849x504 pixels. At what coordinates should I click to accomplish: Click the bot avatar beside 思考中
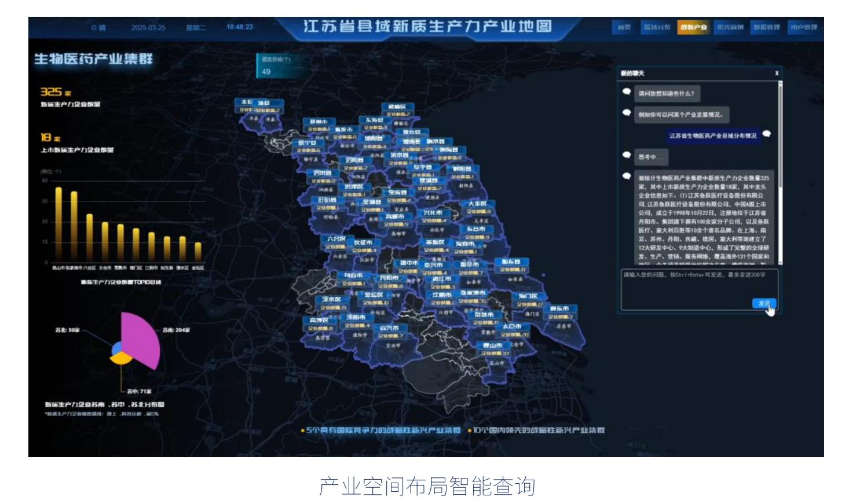(627, 154)
